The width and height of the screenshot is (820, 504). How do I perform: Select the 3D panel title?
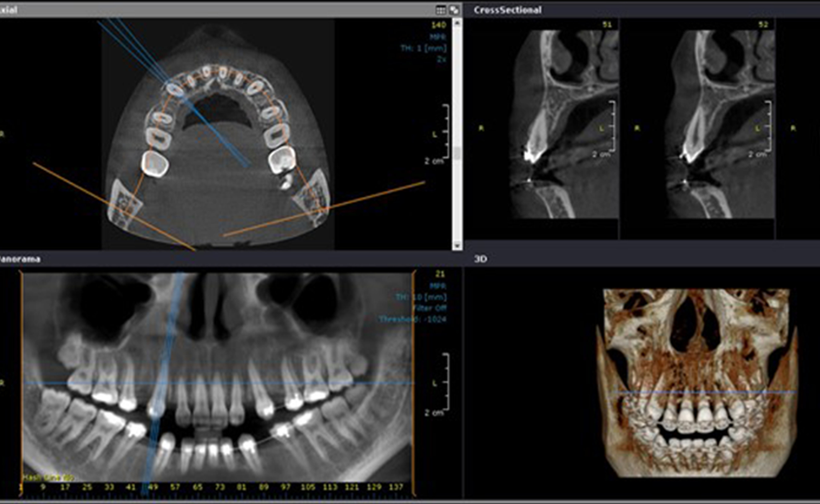coord(481,259)
